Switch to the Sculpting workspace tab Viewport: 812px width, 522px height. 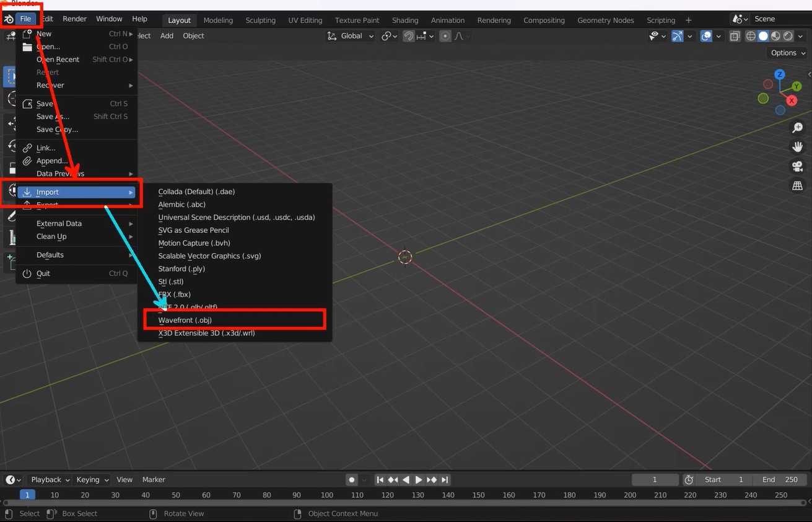260,20
